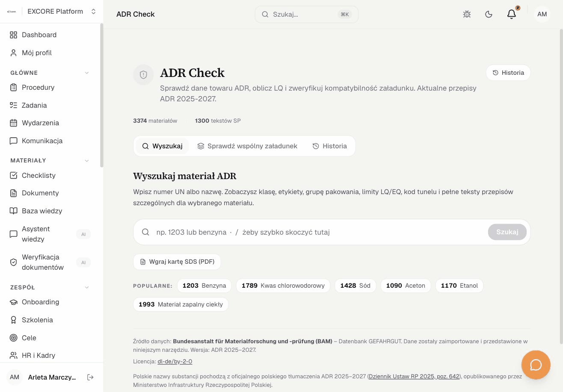This screenshot has height=392, width=563.
Task: Click Wgraj kartę SDS (PDF) button
Action: click(x=177, y=262)
